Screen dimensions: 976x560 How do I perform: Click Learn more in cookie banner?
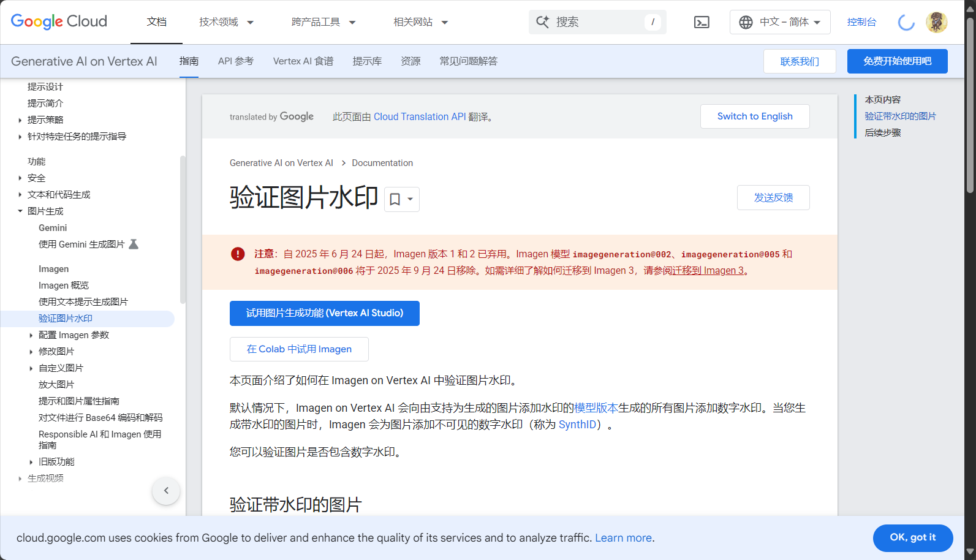[623, 538]
